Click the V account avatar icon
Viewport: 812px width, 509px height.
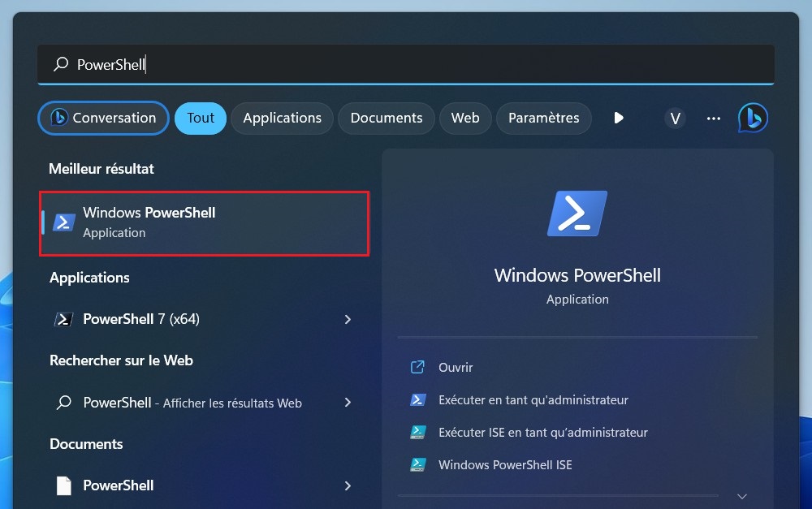pyautogui.click(x=675, y=118)
